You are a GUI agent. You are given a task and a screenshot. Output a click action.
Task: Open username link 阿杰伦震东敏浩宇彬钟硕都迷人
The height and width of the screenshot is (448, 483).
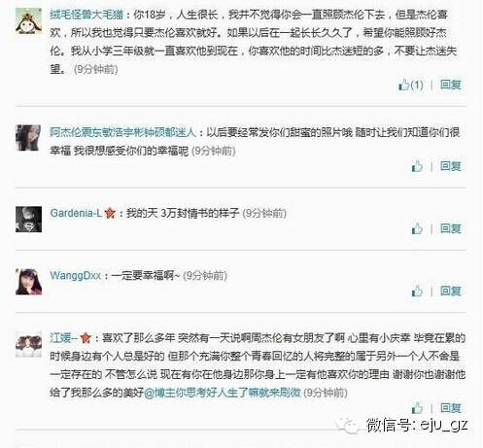(x=123, y=132)
